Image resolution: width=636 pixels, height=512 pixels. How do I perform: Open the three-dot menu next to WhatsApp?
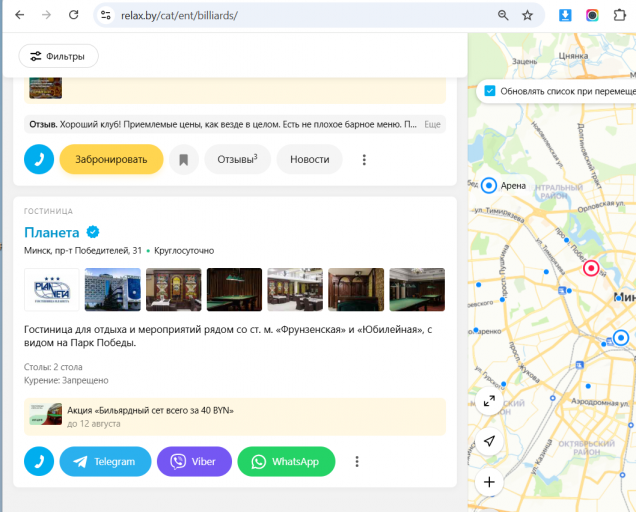(357, 461)
